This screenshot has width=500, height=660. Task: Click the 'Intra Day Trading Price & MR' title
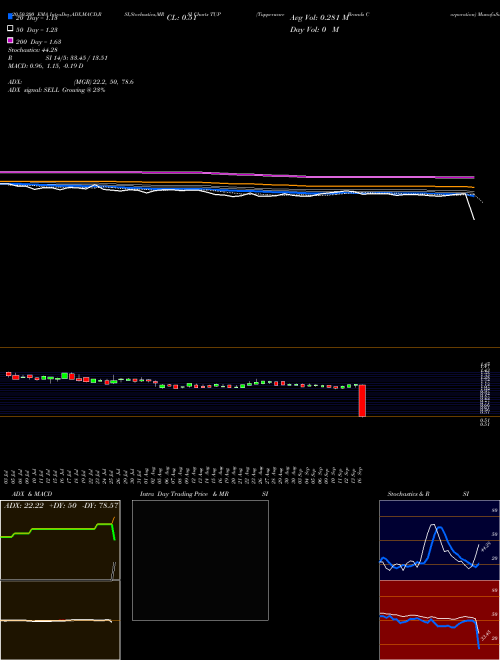[184, 494]
